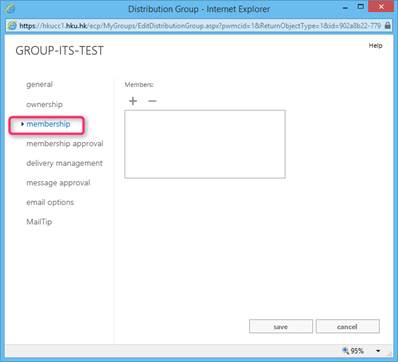This screenshot has width=398, height=362.
Task: Click the 95% zoom level text
Action: [357, 351]
